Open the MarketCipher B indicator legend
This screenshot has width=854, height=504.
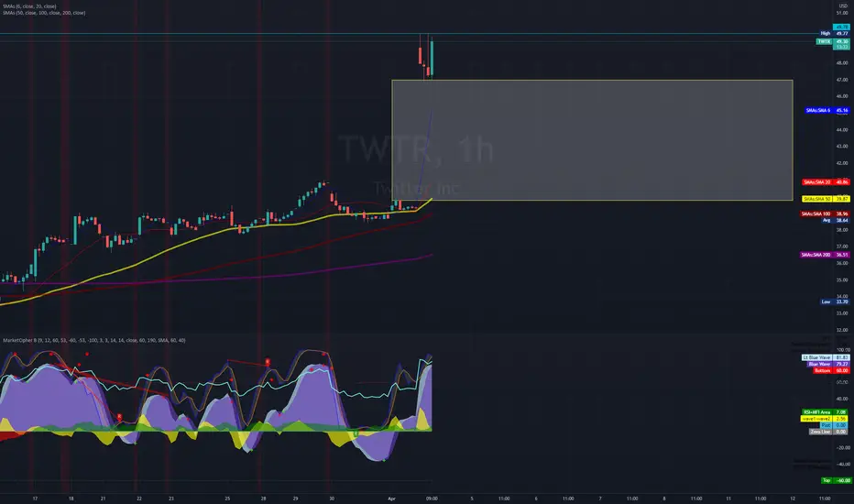tap(94, 340)
